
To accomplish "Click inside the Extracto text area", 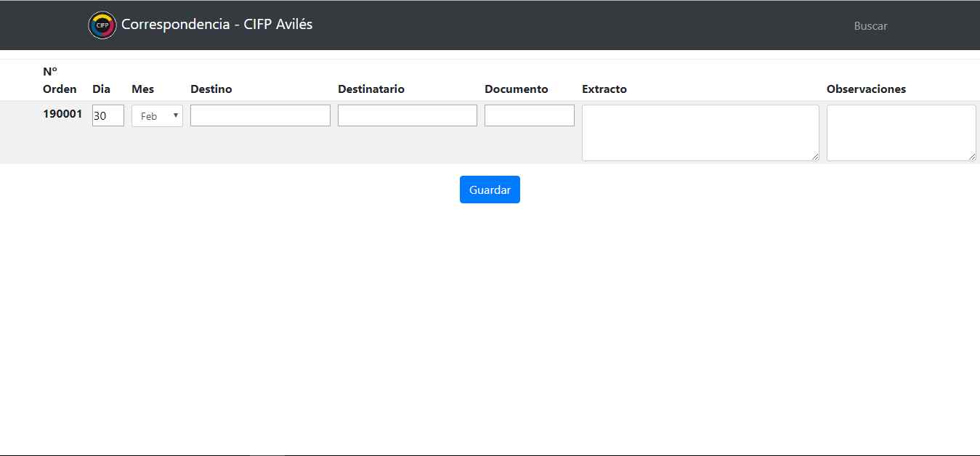I will pyautogui.click(x=700, y=132).
